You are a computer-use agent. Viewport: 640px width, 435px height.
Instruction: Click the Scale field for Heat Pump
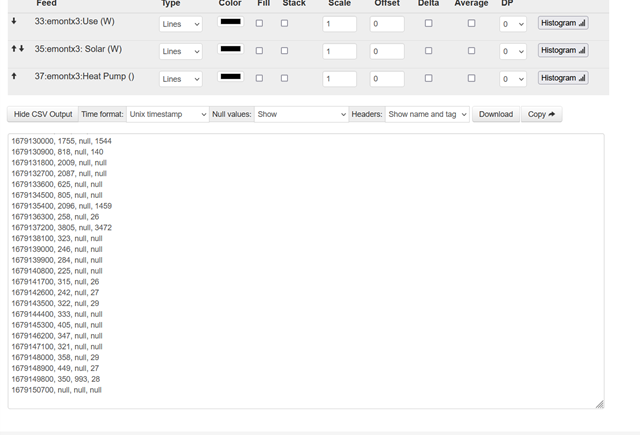pyautogui.click(x=340, y=78)
